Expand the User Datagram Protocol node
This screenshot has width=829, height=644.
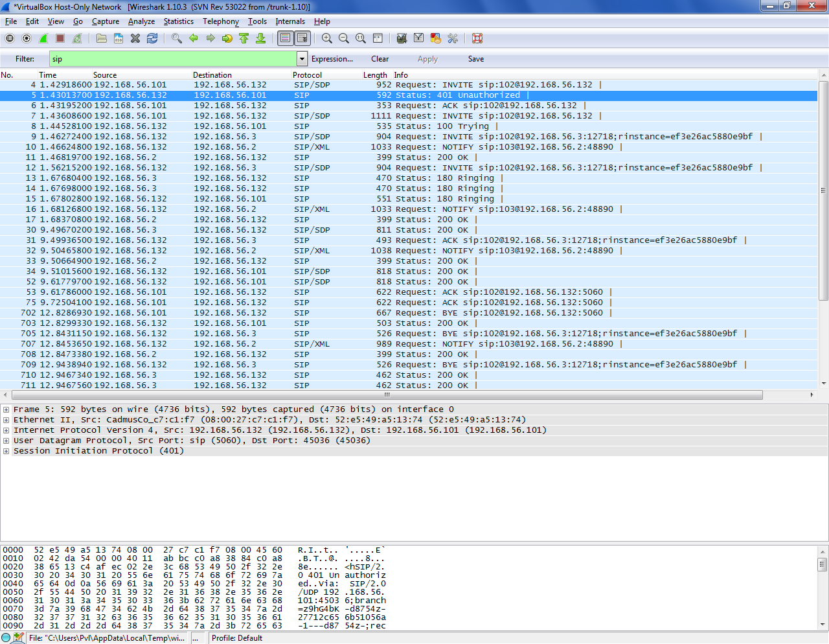tap(6, 441)
